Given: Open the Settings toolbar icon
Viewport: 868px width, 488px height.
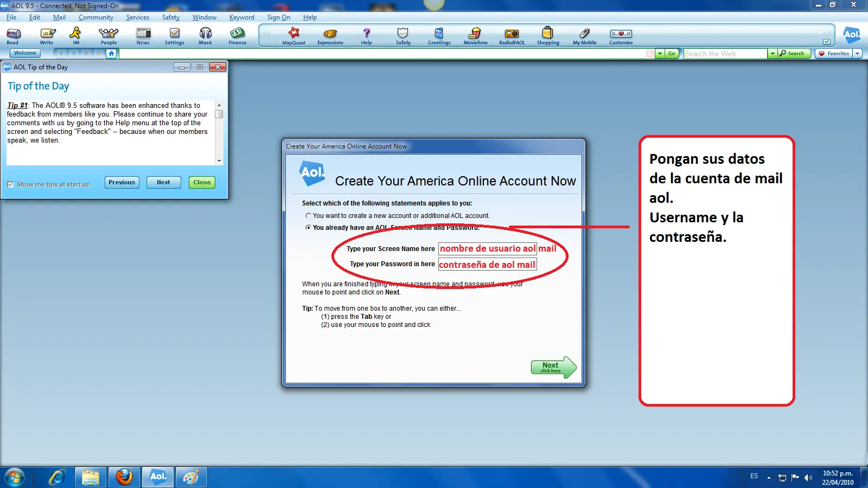Looking at the screenshot, I should tap(175, 36).
